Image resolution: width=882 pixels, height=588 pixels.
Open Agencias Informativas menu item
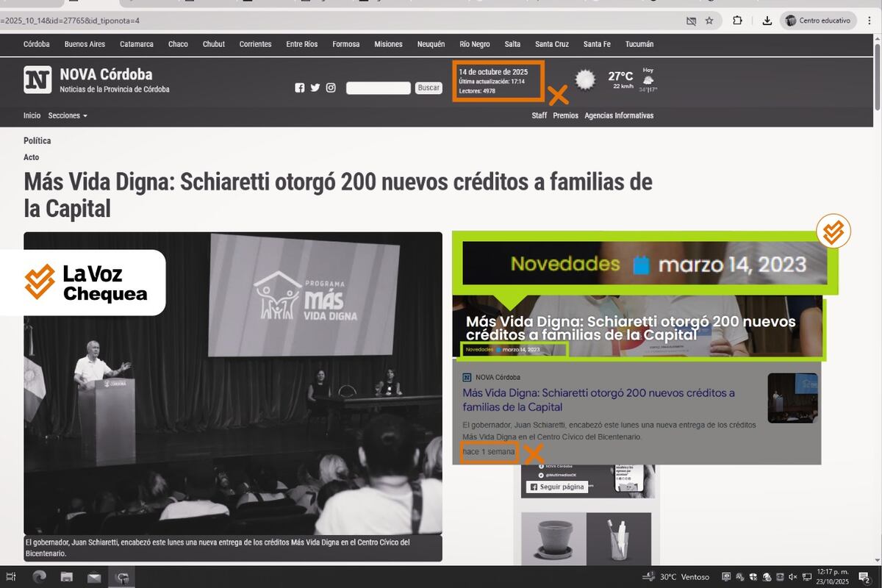[x=619, y=115]
